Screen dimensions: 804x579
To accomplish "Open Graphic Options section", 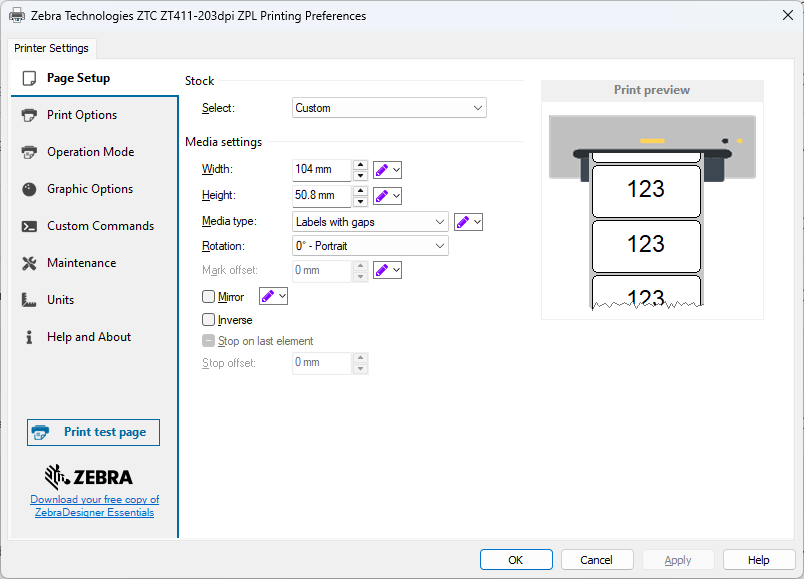I will [x=94, y=189].
